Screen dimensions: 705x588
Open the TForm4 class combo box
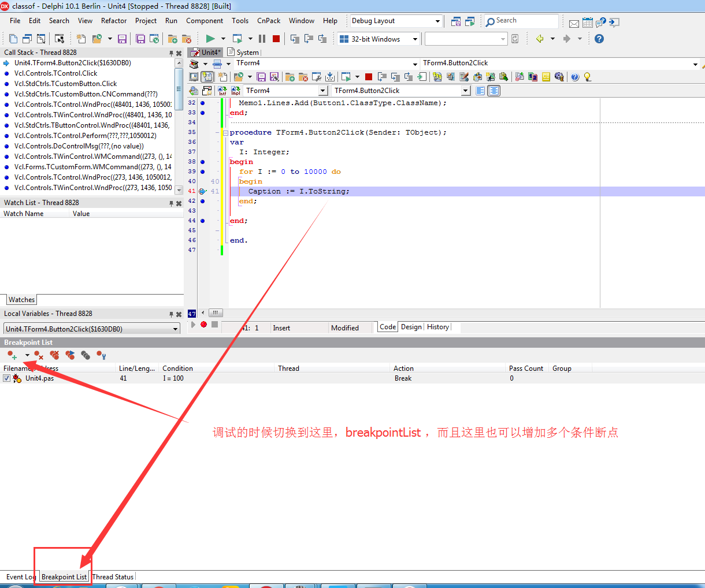(x=324, y=91)
